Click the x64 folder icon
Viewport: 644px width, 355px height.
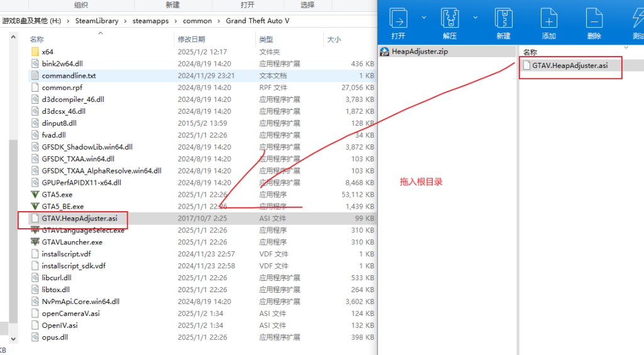click(35, 52)
